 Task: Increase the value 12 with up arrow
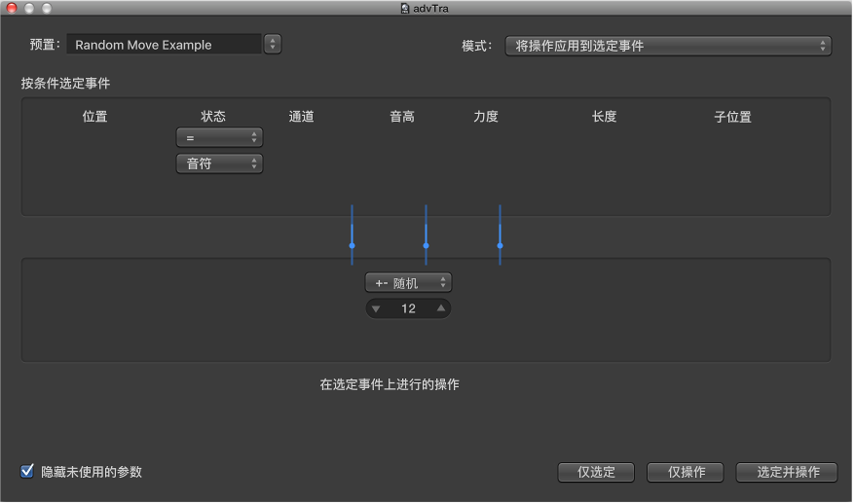coord(440,308)
